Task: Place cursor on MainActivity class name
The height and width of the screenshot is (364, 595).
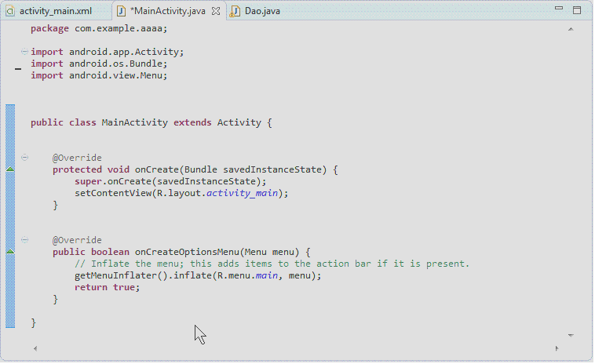Action: tap(135, 122)
